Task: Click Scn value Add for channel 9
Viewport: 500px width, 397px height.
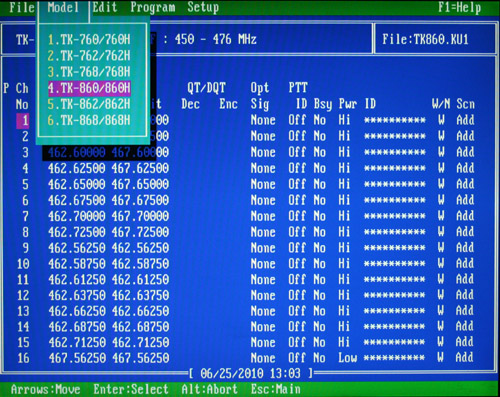Action: tap(465, 248)
